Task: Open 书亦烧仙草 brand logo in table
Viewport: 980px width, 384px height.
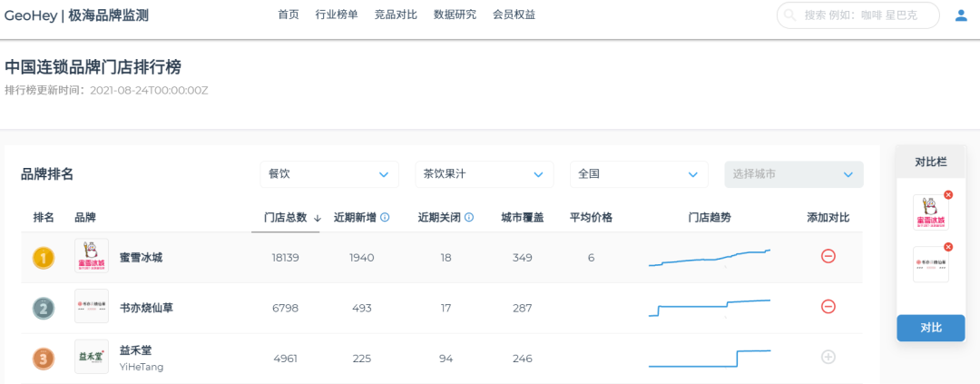Action: coord(92,307)
